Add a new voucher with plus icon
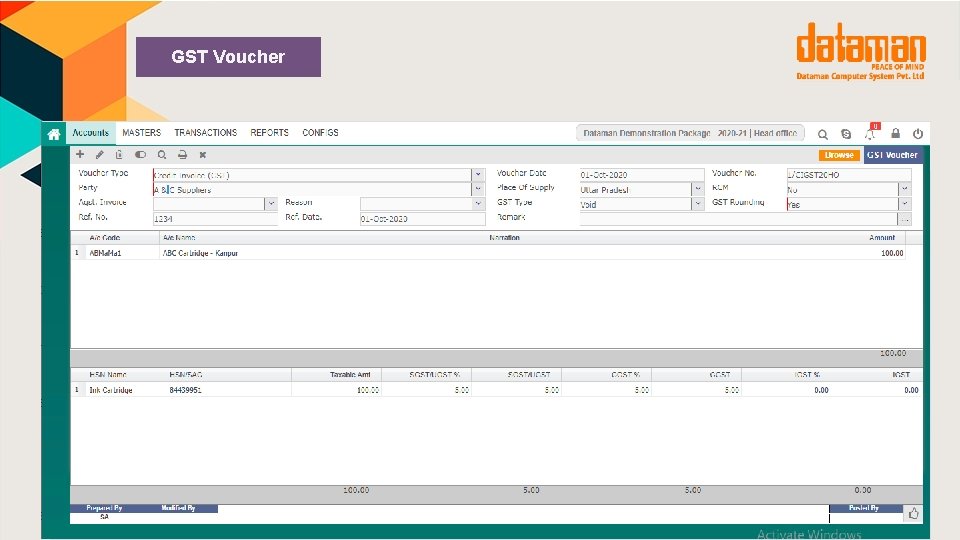 pos(80,154)
